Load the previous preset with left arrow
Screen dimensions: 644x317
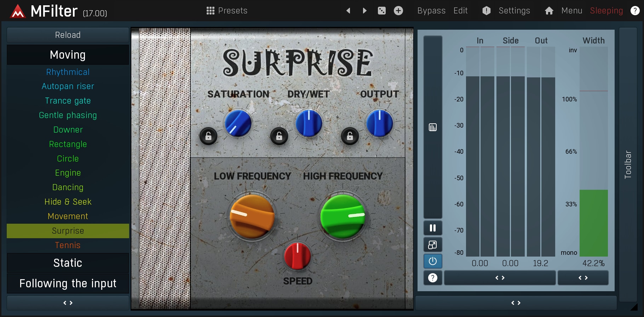coord(348,11)
